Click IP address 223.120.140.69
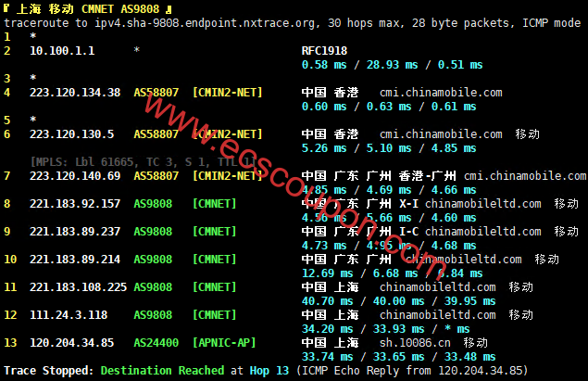Screen dimensions: 588x381 tap(75, 176)
